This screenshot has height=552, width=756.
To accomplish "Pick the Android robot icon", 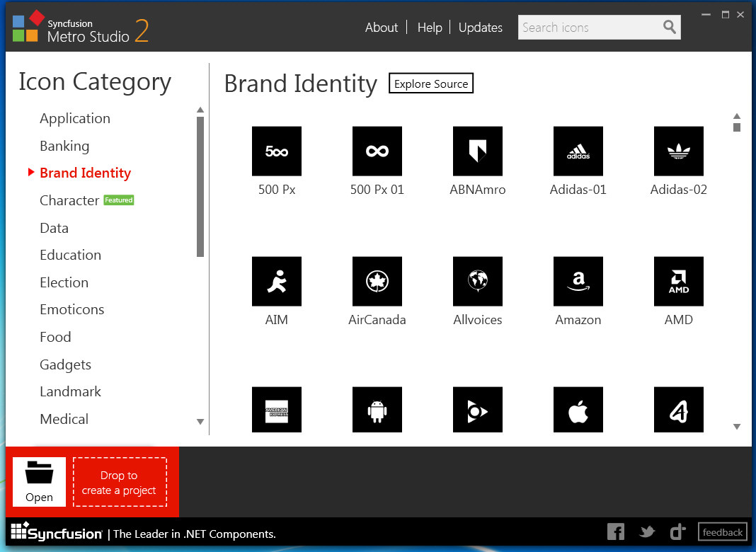I will coord(377,409).
